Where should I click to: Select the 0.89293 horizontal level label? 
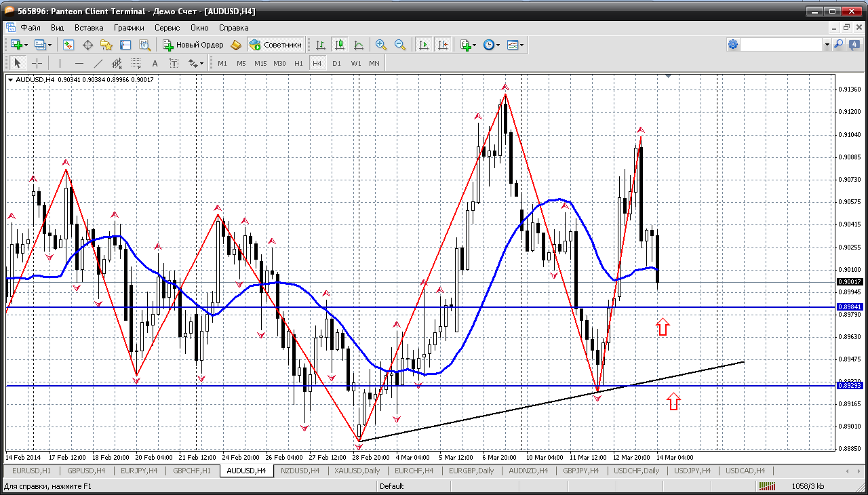coord(850,385)
